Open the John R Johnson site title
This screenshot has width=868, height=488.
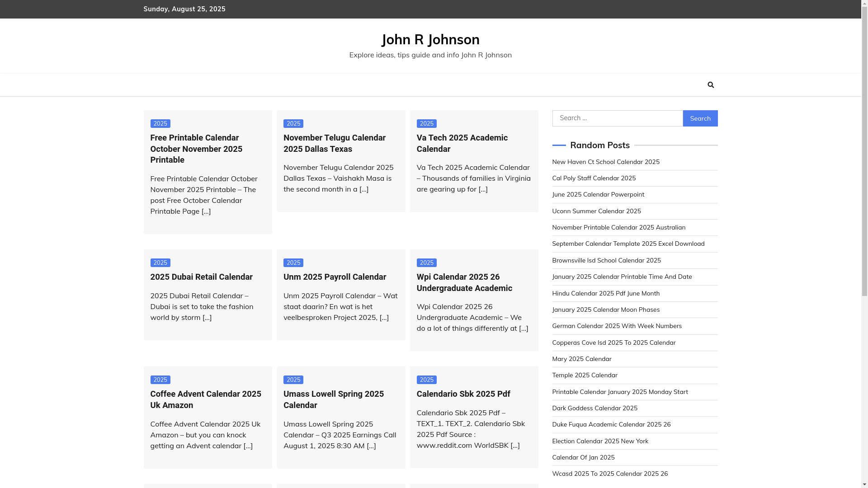[x=430, y=39]
